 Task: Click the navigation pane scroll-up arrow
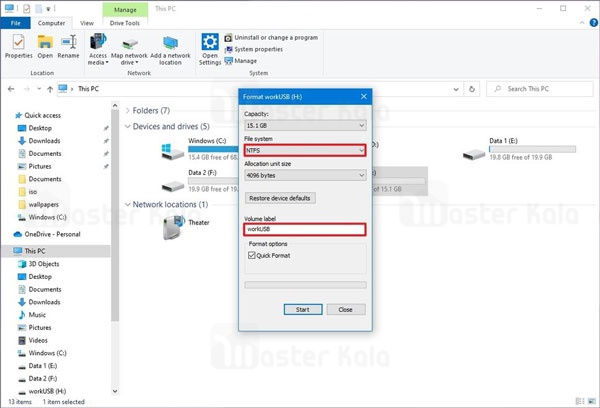115,105
